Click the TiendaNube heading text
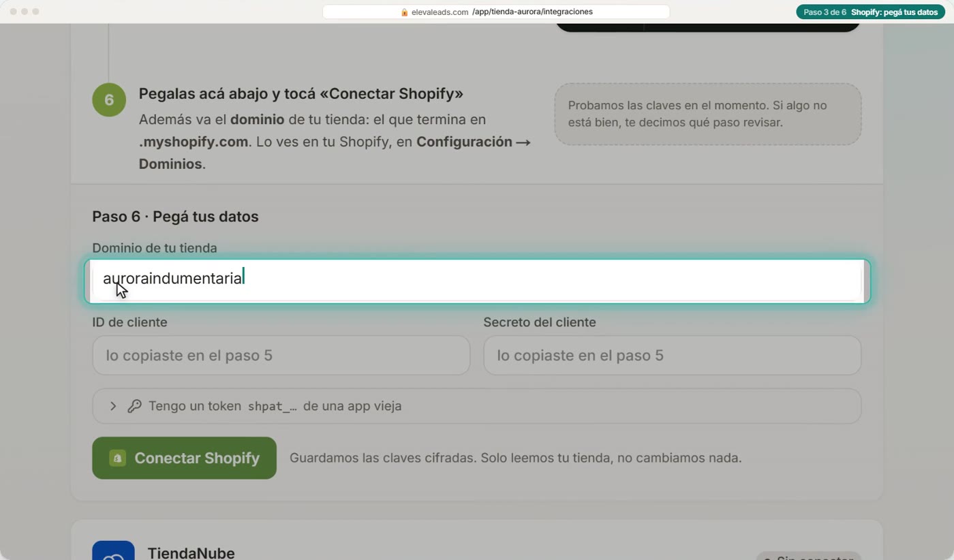This screenshot has width=954, height=560. tap(191, 553)
